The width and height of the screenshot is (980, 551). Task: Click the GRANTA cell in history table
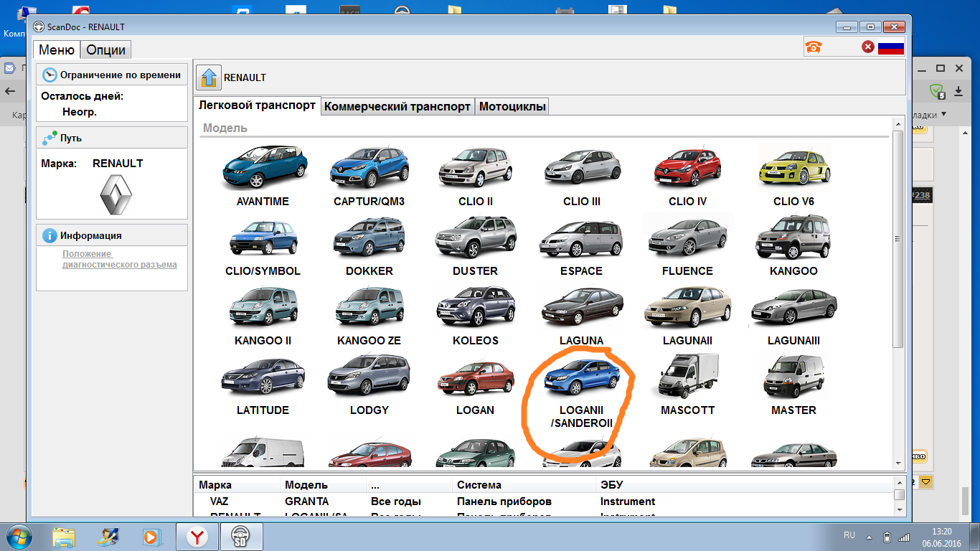[306, 501]
